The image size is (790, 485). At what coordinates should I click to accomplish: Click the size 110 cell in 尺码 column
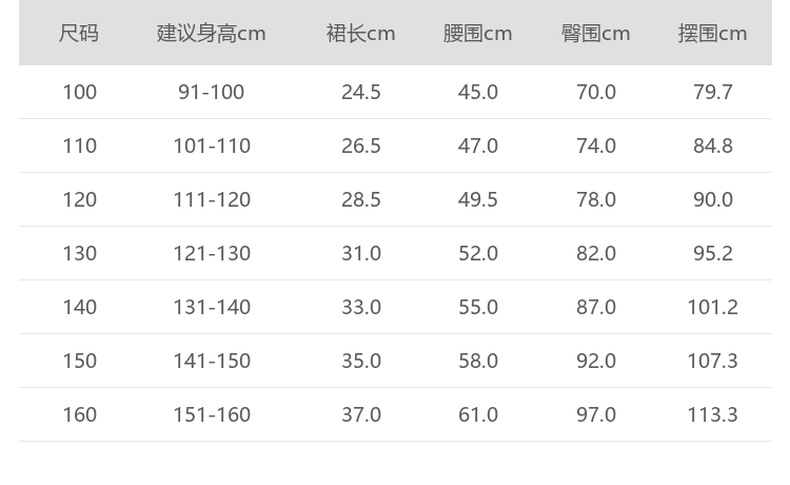80,146
